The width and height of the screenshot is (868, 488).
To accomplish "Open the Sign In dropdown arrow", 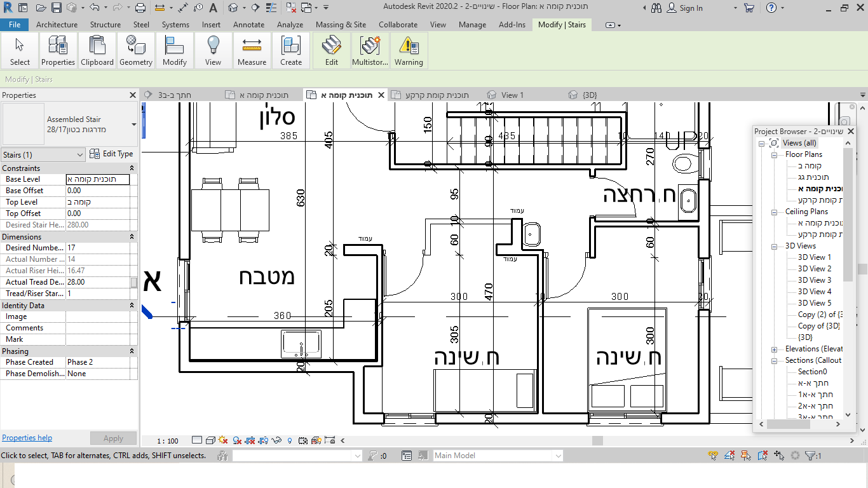I will pyautogui.click(x=735, y=8).
